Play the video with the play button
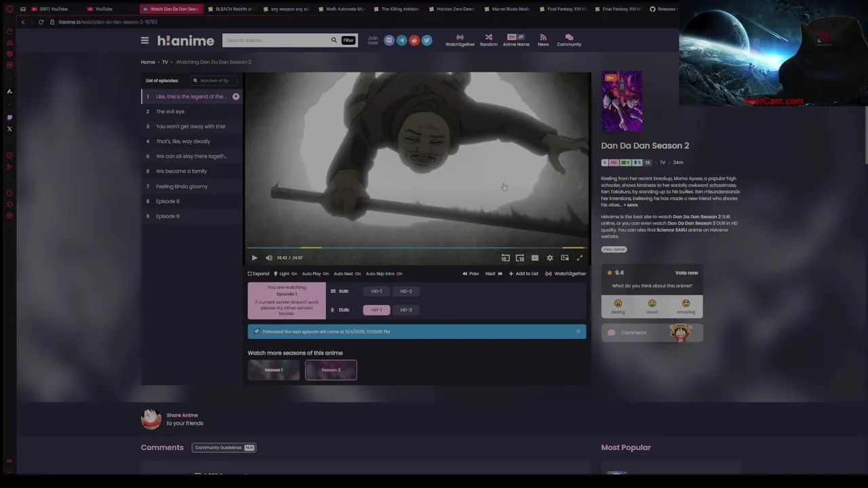Viewport: 868px width, 488px height. tap(254, 258)
